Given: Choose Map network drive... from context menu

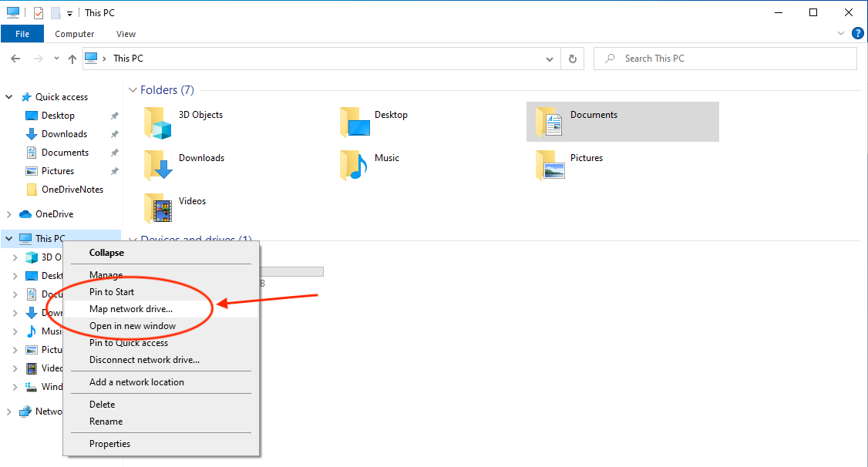Looking at the screenshot, I should tap(131, 309).
